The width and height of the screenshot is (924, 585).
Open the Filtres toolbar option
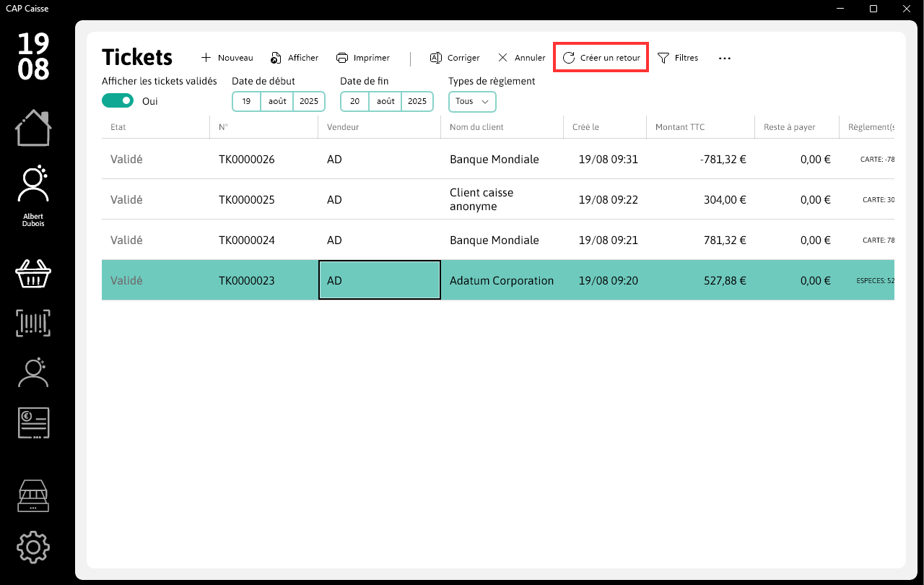coord(678,58)
